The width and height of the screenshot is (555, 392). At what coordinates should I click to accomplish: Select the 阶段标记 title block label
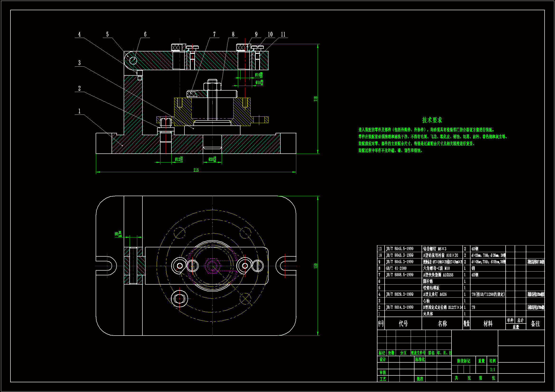tap(463, 361)
